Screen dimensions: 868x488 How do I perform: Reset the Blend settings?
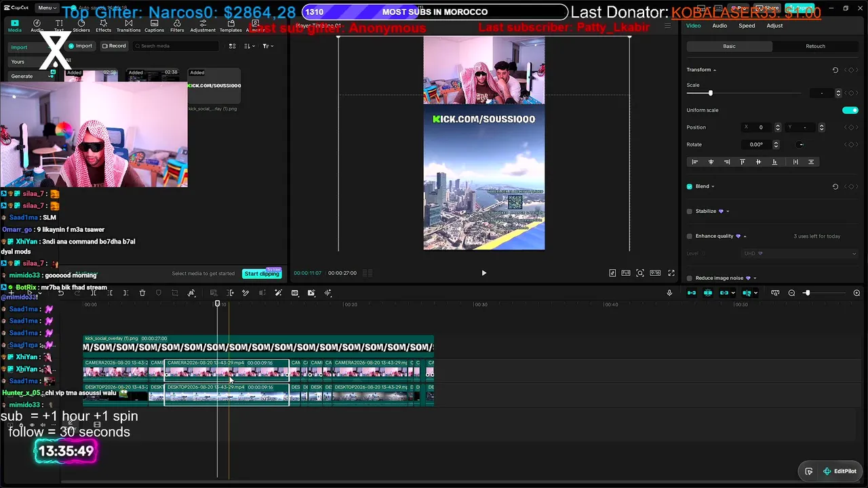(x=835, y=186)
